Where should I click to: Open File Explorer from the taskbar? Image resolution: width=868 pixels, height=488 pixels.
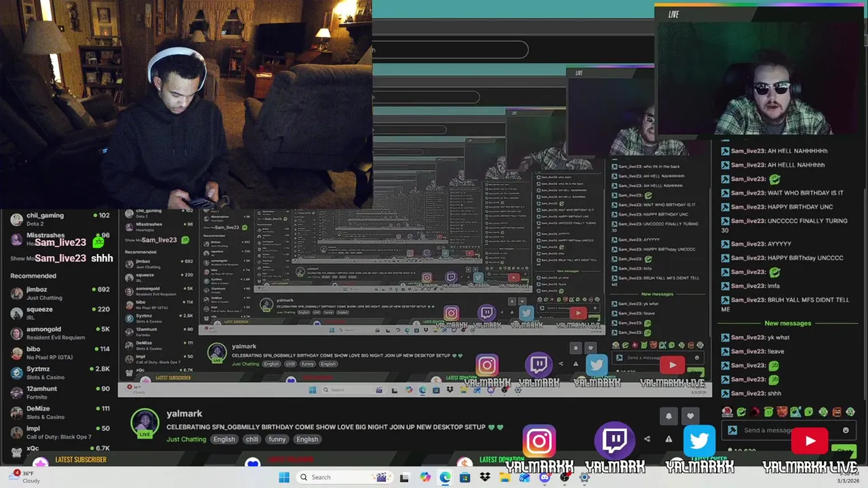click(x=505, y=477)
